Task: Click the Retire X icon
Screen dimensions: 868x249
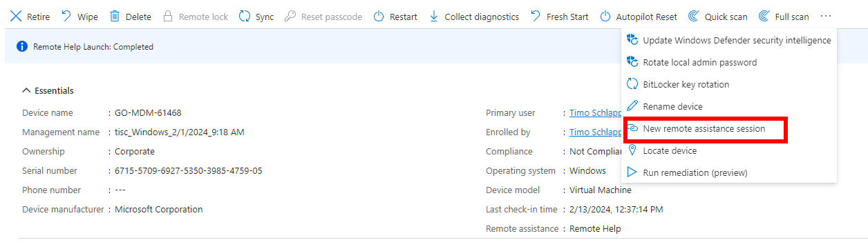Action: [16, 16]
